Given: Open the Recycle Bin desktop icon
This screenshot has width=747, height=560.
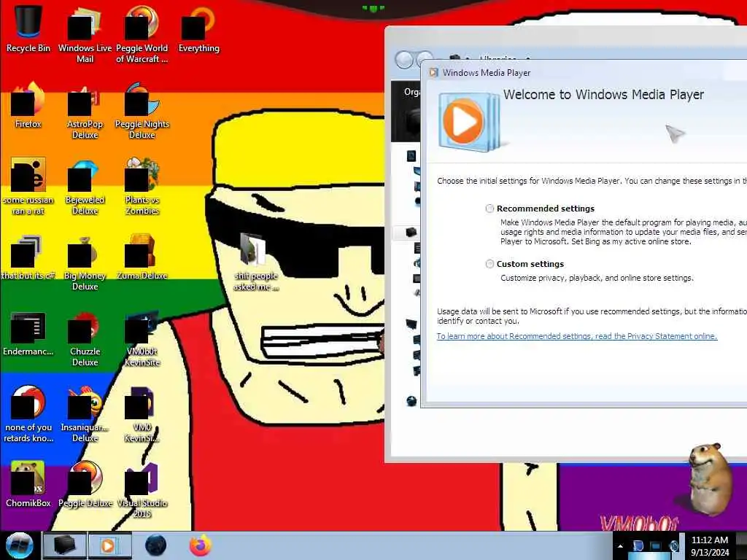Looking at the screenshot, I should pos(28,28).
